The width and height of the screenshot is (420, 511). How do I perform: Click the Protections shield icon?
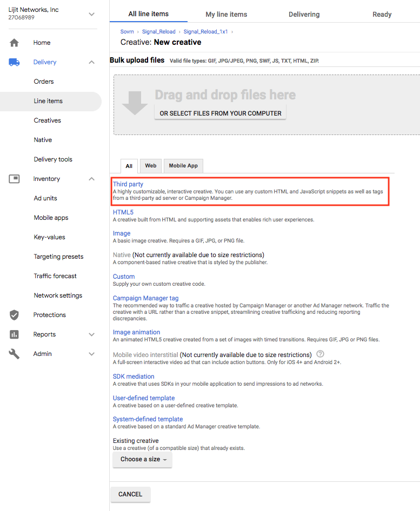point(14,315)
